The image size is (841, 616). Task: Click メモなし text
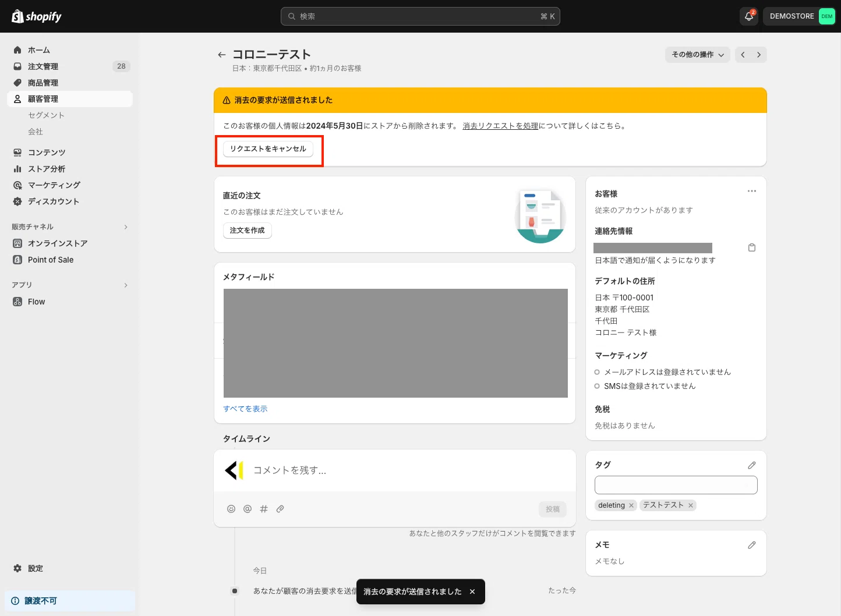[x=610, y=561]
